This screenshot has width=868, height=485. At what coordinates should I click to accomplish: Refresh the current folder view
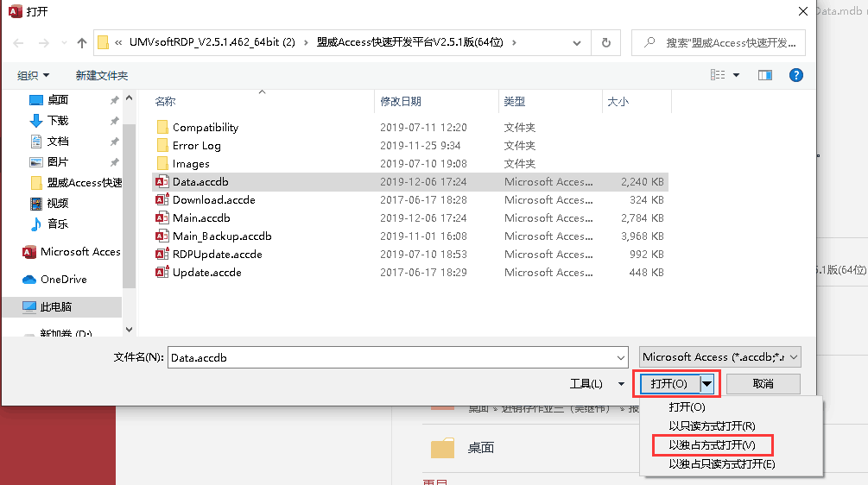coord(606,42)
